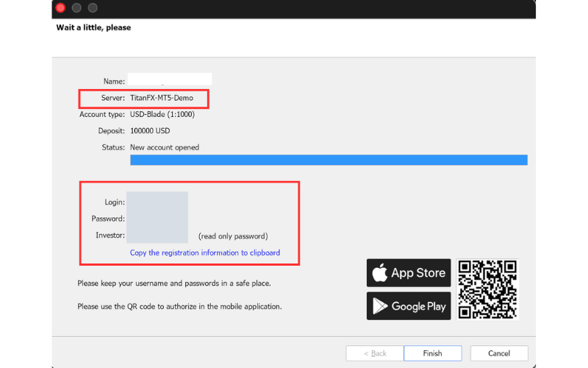Go back with the Back button
Viewport: 588px width, 368px height.
[375, 353]
